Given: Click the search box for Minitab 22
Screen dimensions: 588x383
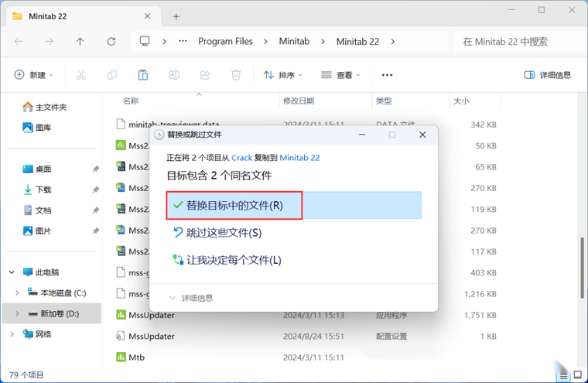Looking at the screenshot, I should click(x=520, y=41).
